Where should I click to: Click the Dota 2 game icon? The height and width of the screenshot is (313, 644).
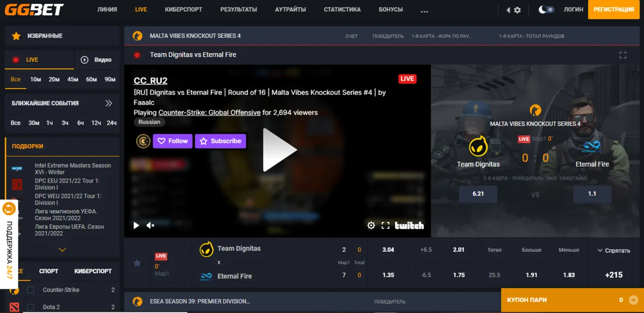15,307
